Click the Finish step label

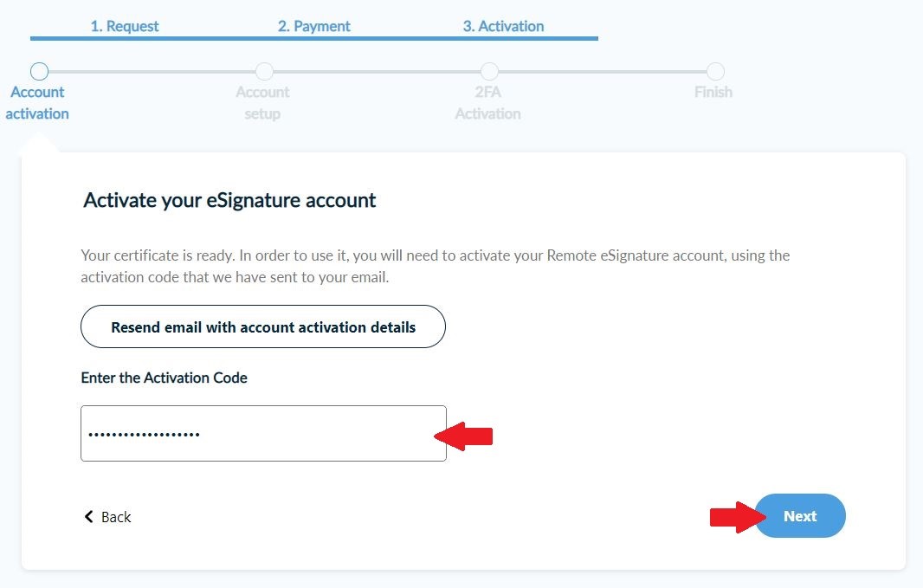pyautogui.click(x=713, y=92)
